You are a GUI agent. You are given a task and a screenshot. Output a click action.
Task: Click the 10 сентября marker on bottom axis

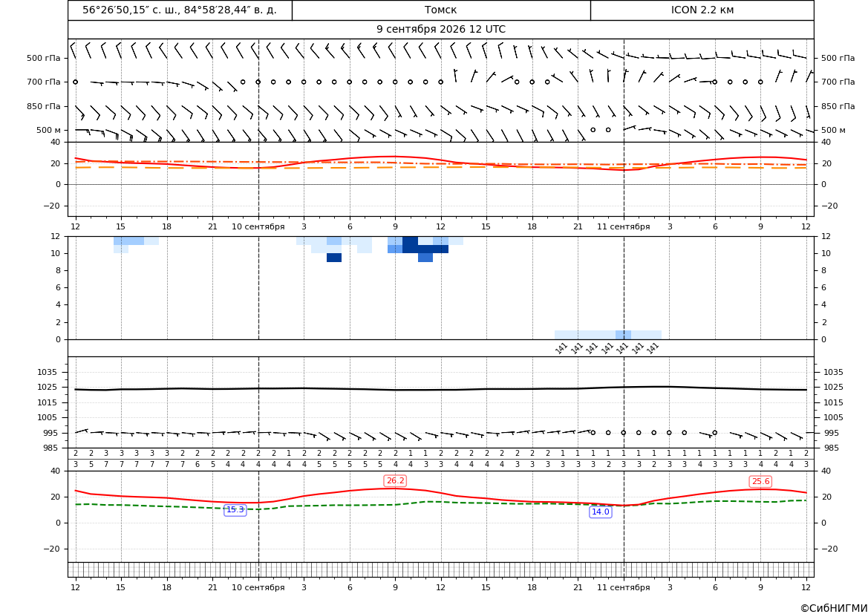point(258,587)
